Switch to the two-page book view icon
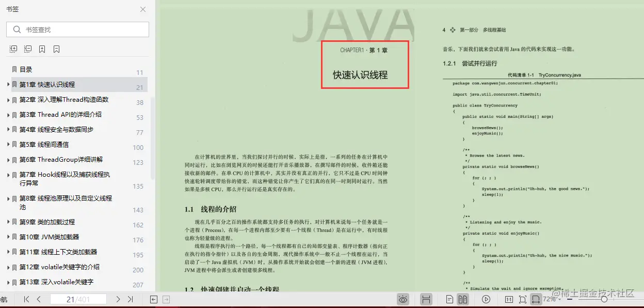 pos(463,299)
